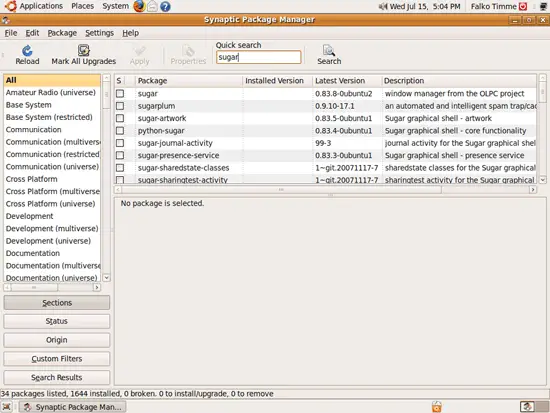
Task: Open the Properties toolbar icon
Action: [188, 51]
